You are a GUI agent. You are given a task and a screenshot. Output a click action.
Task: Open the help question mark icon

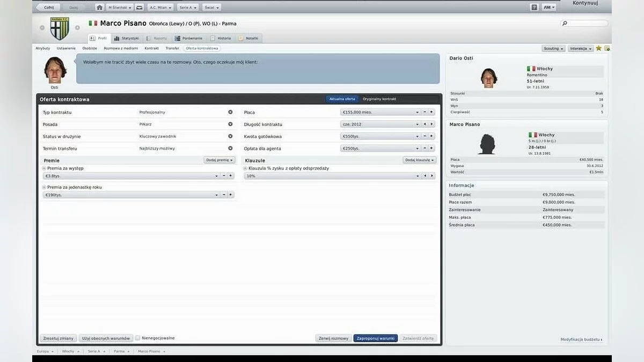click(534, 8)
